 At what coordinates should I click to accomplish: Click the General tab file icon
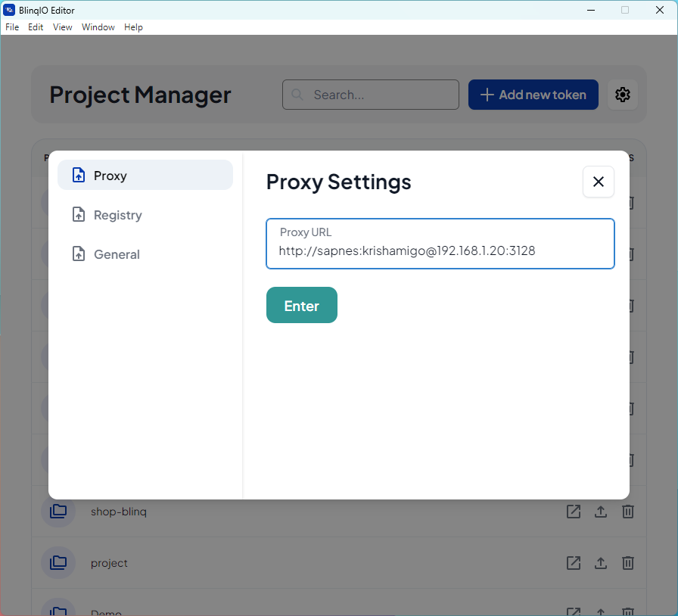click(x=78, y=254)
